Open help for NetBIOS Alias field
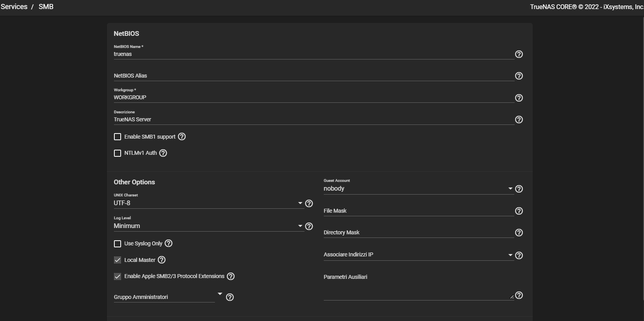This screenshot has height=321, width=644. 519,76
